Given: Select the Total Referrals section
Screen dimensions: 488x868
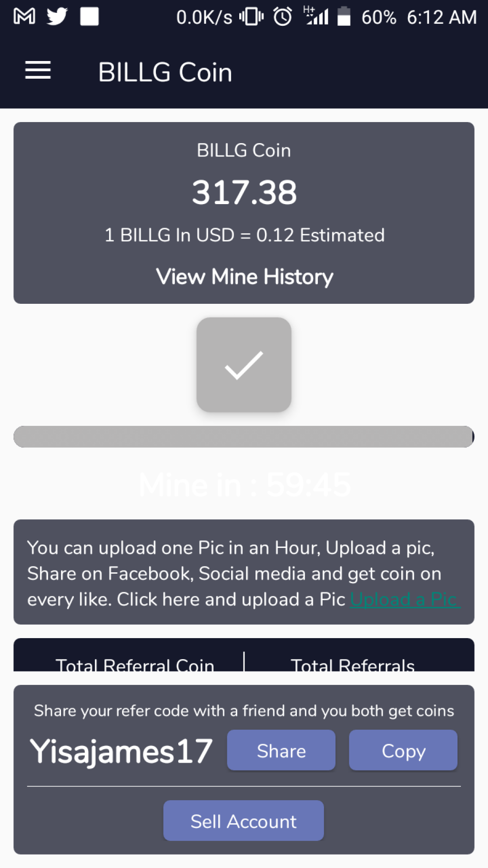Looking at the screenshot, I should [x=353, y=663].
